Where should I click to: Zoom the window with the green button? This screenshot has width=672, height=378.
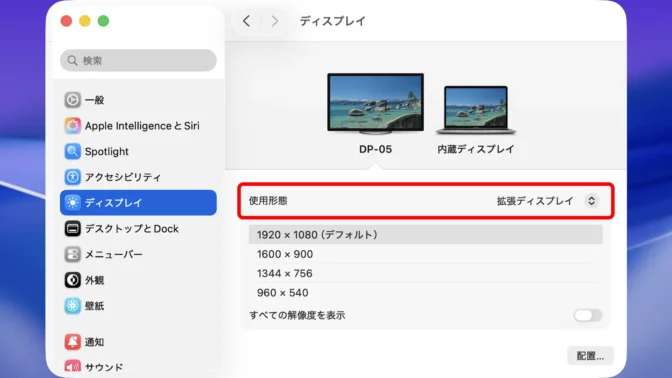click(x=103, y=21)
